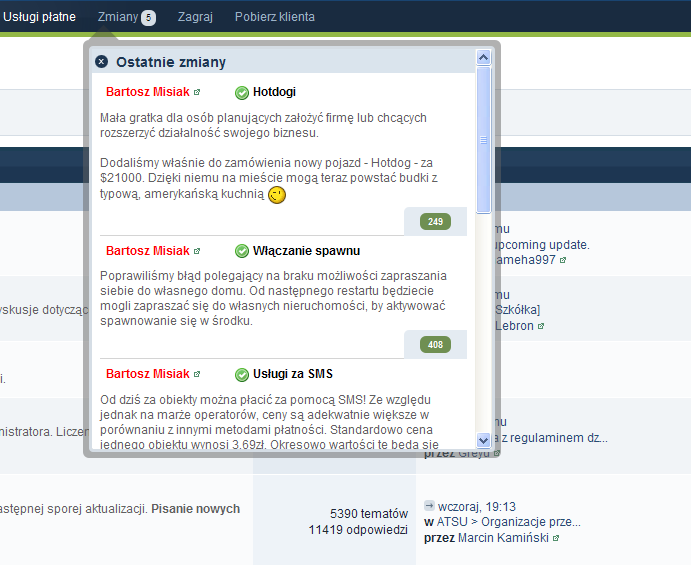Click profile popup icon beside Lebron
Image resolution: width=691 pixels, height=565 pixels.
pos(541,326)
